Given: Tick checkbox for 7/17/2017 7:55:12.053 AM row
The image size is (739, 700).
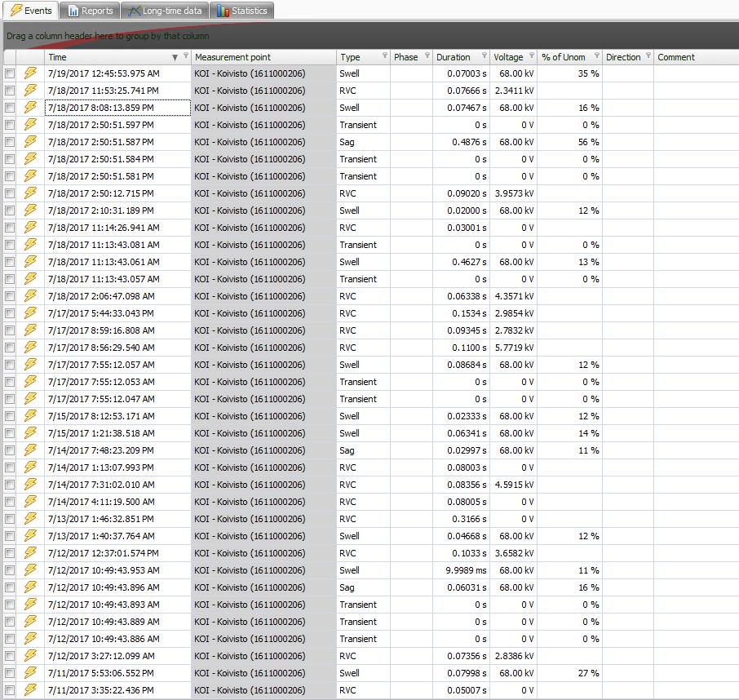Looking at the screenshot, I should [10, 383].
